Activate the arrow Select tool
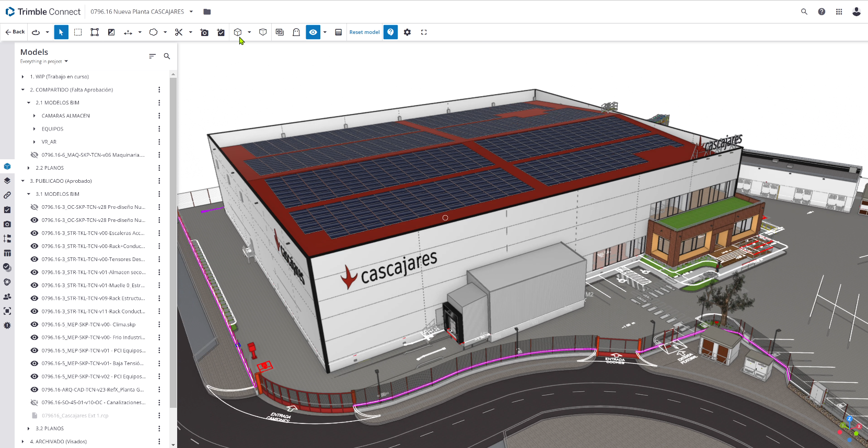 click(x=61, y=32)
